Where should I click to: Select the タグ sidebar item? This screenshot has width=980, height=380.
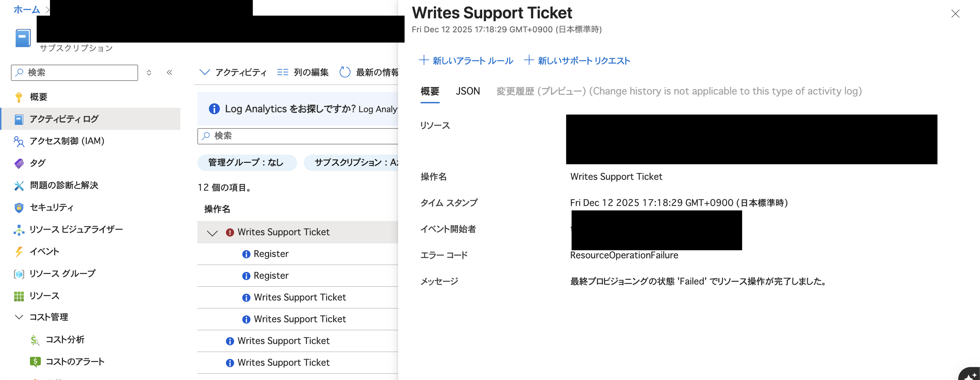[x=37, y=163]
